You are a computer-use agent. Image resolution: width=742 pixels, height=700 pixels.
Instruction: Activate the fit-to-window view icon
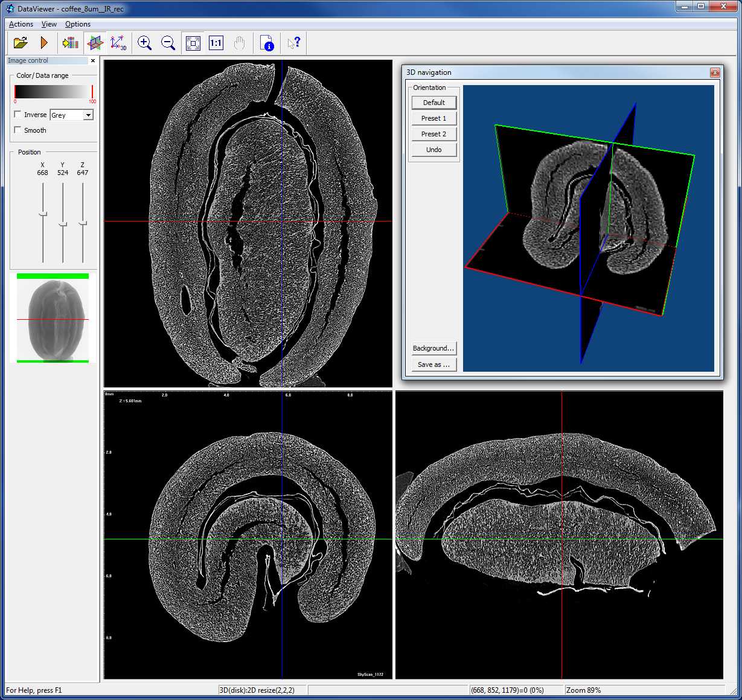(193, 42)
